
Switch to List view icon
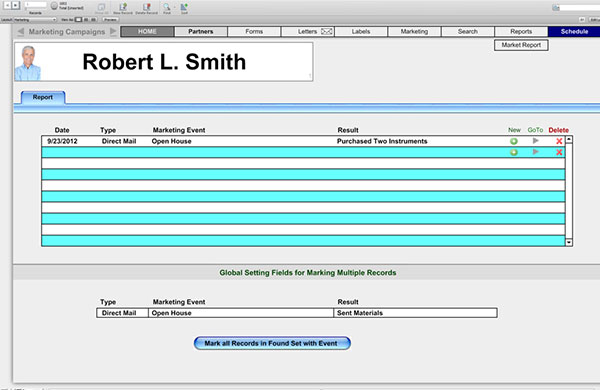[86, 20]
